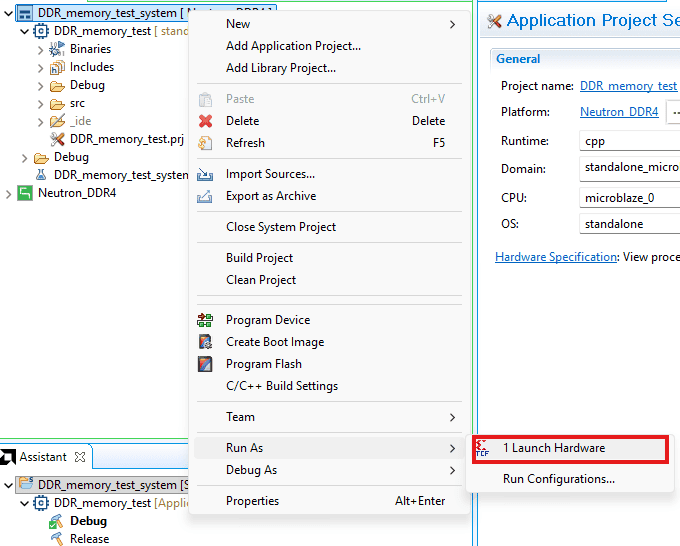Collapse the DDR_memory_test application node
Screen dimensions: 680x546
click(x=25, y=31)
